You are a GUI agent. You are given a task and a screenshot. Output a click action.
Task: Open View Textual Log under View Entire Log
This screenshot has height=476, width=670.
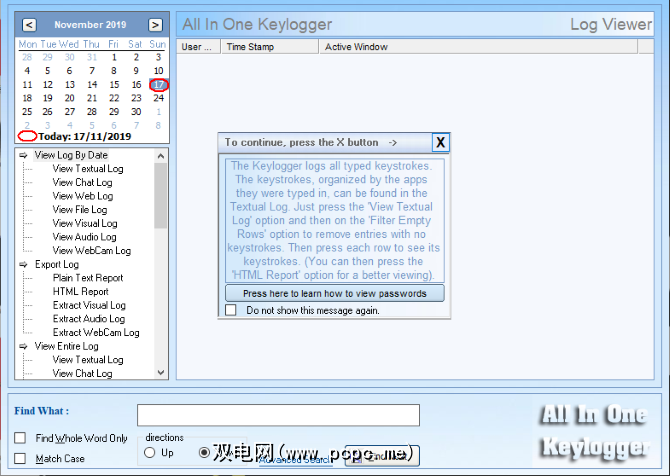(88, 360)
